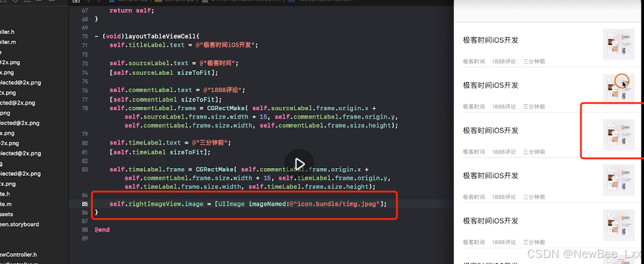Click line number 88 in the gutter
This screenshot has width=644, height=264.
[85, 229]
